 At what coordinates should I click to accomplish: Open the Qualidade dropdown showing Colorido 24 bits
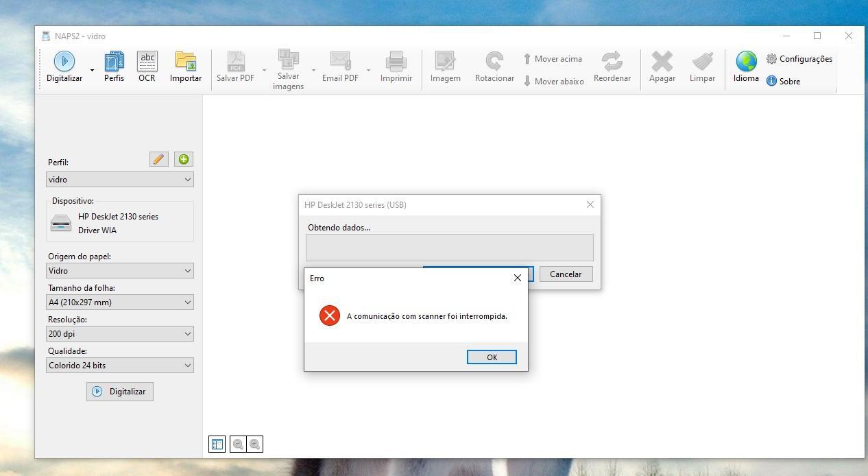120,365
